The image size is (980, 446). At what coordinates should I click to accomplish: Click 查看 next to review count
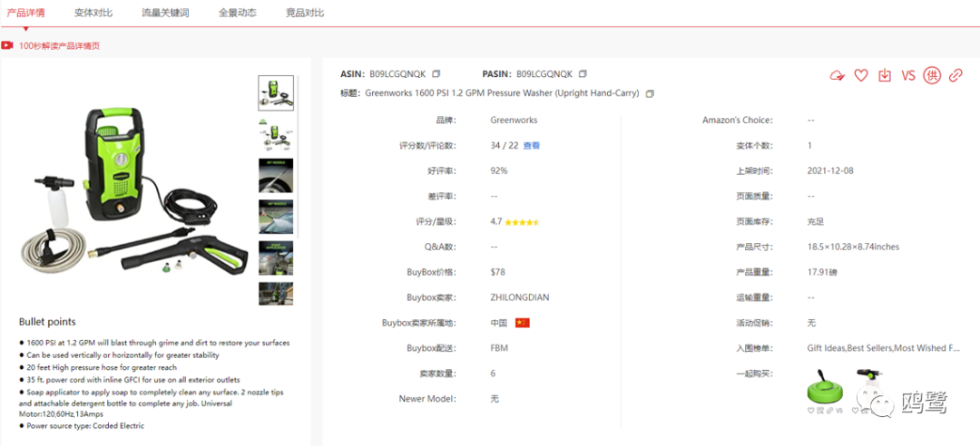(532, 146)
